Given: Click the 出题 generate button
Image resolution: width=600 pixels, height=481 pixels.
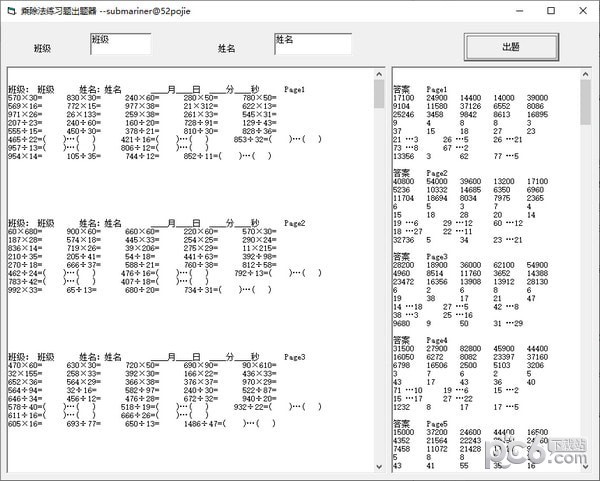Looking at the screenshot, I should [511, 47].
